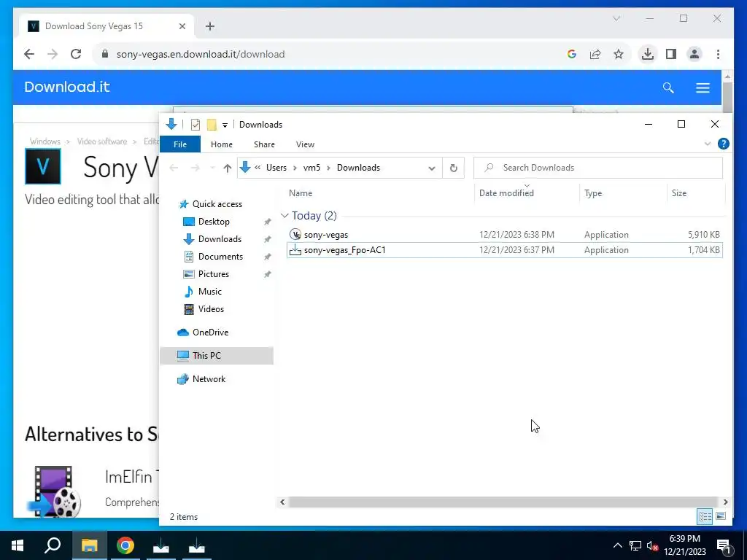This screenshot has height=560, width=747.
Task: Open the address bar history dropdown
Action: (x=432, y=168)
